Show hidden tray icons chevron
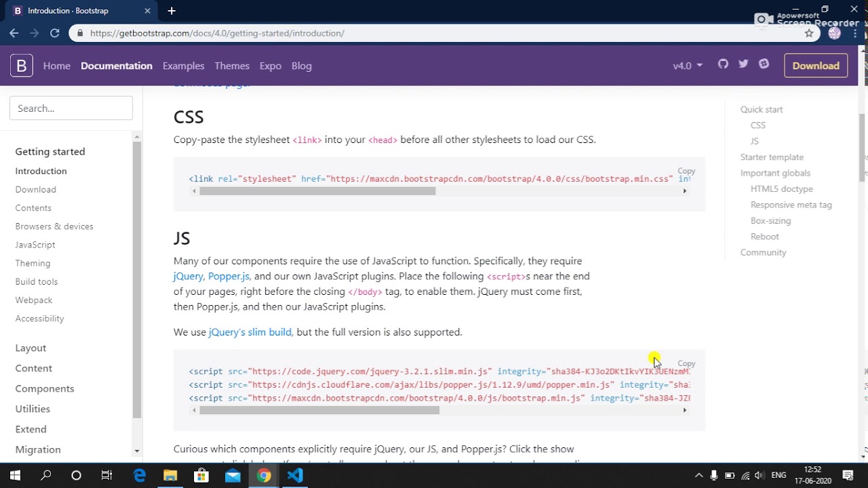This screenshot has width=868, height=488. tap(698, 476)
